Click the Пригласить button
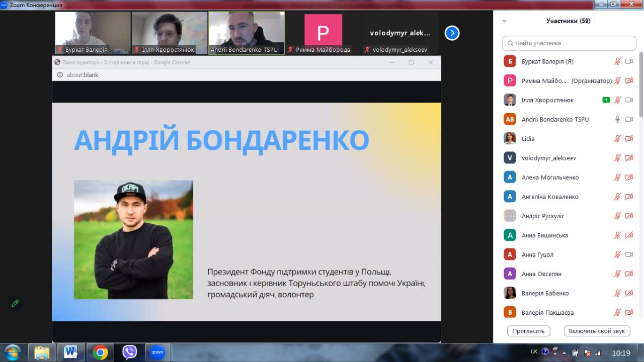The height and width of the screenshot is (362, 644). coord(528,331)
